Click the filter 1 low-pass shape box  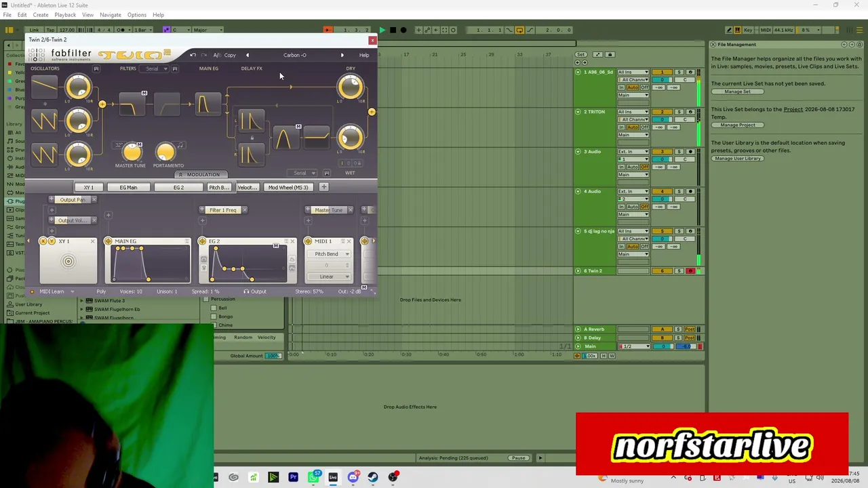pos(132,104)
